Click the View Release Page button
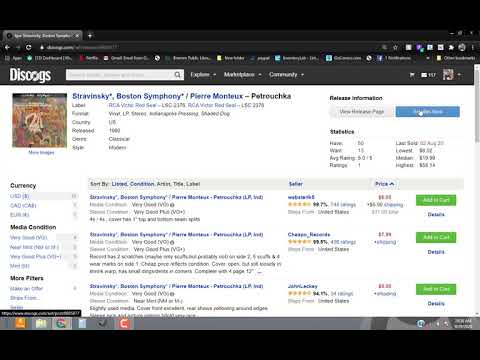Image resolution: width=480 pixels, height=360 pixels. (x=362, y=112)
